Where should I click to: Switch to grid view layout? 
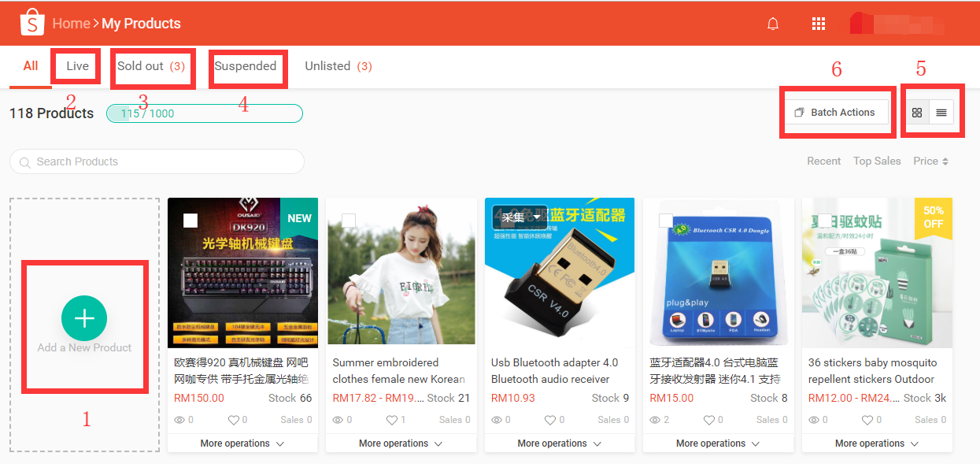tap(917, 113)
